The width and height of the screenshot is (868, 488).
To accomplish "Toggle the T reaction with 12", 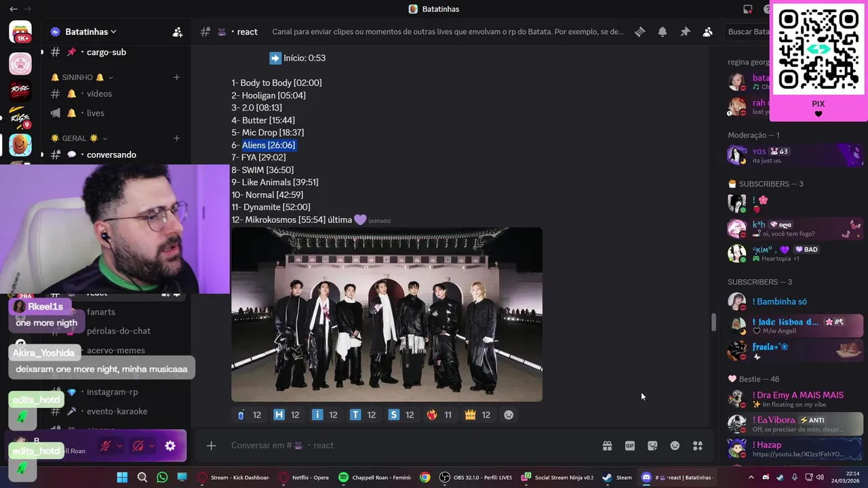I will tap(363, 415).
